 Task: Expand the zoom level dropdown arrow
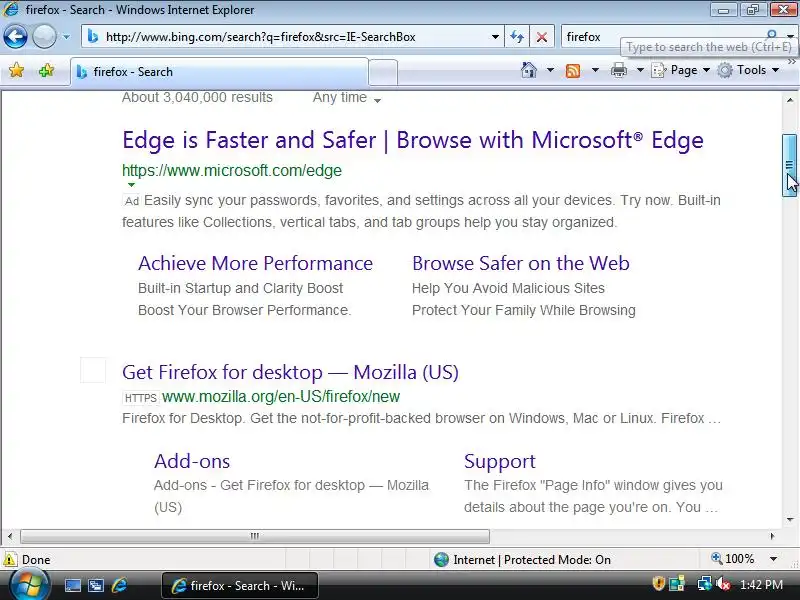(773, 559)
